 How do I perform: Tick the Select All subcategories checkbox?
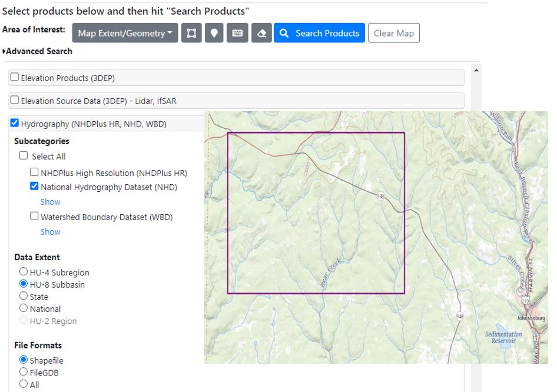[x=24, y=155]
